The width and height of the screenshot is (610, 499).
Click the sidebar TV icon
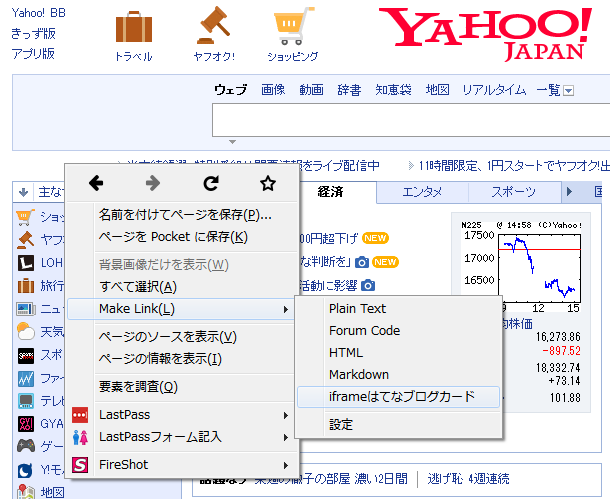click(26, 401)
